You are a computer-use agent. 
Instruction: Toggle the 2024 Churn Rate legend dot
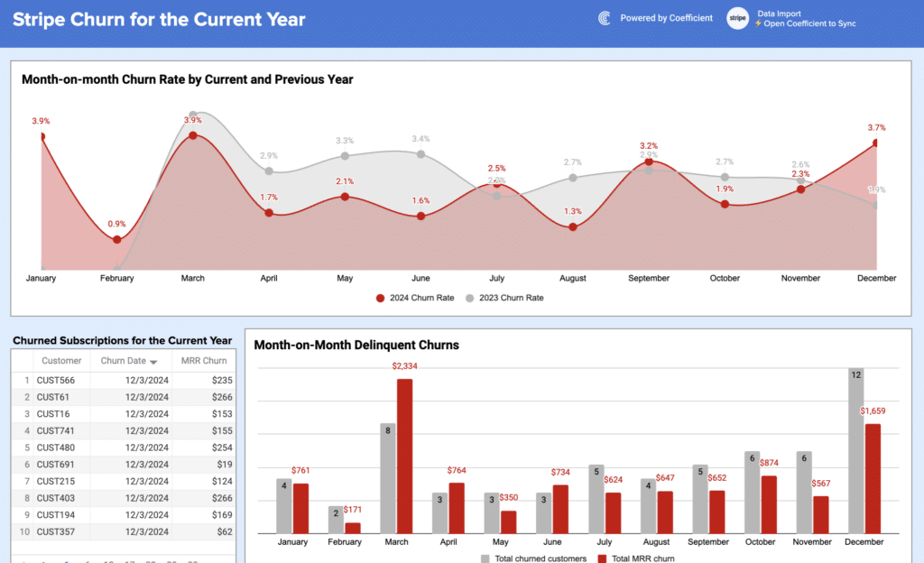pyautogui.click(x=380, y=298)
